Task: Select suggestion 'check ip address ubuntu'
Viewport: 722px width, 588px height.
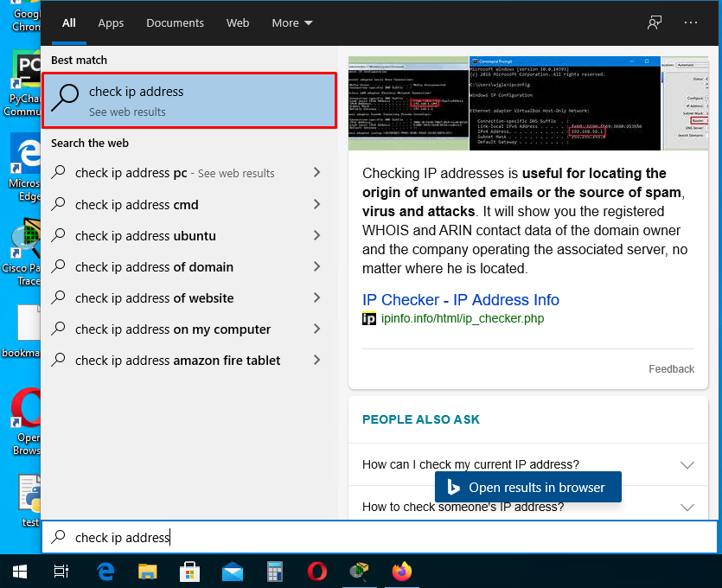Action: (x=175, y=236)
